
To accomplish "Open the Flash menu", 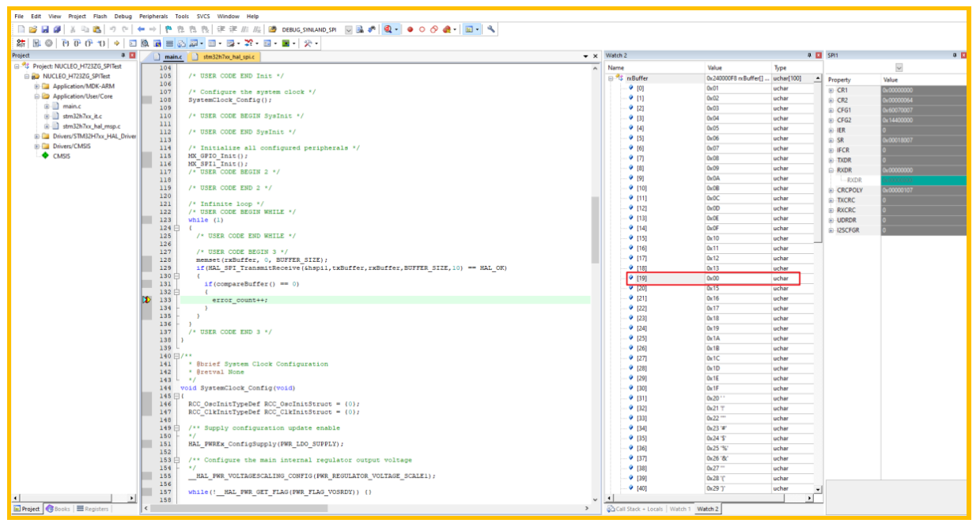I will [100, 16].
